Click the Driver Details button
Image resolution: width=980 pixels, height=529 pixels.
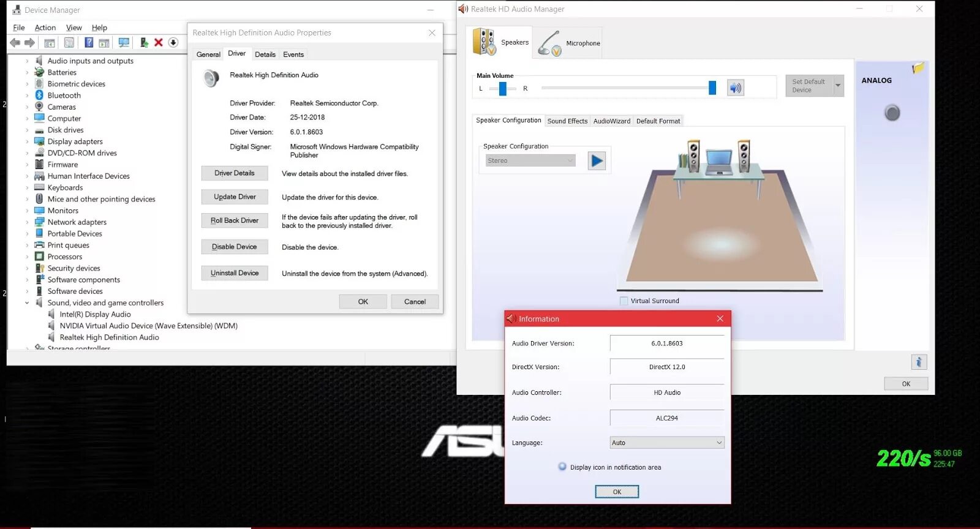(x=235, y=173)
